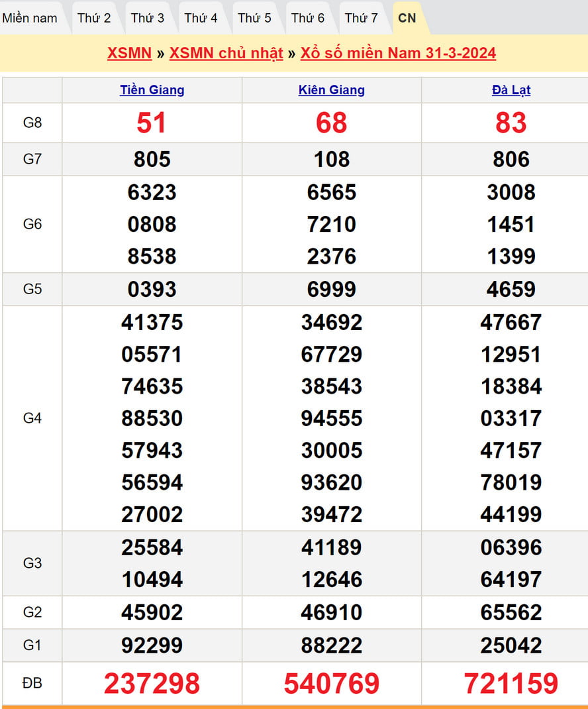The image size is (588, 709).
Task: Open the Miền nam tab
Action: pyautogui.click(x=30, y=18)
